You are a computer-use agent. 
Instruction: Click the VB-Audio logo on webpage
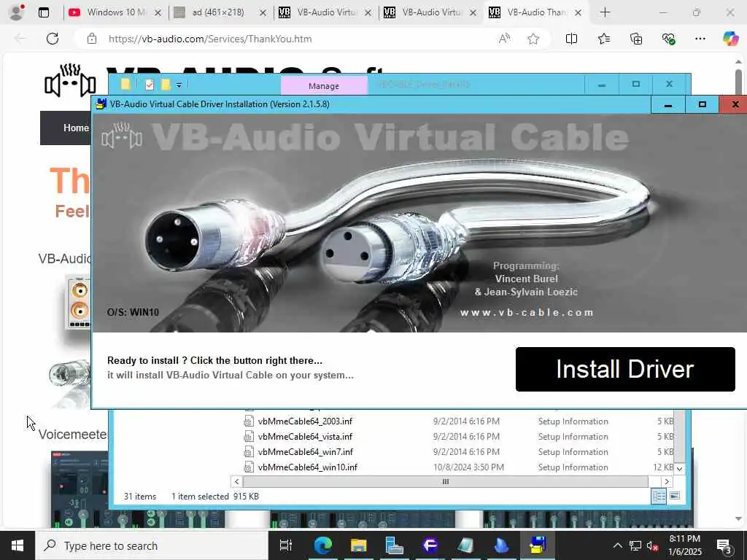tap(70, 81)
